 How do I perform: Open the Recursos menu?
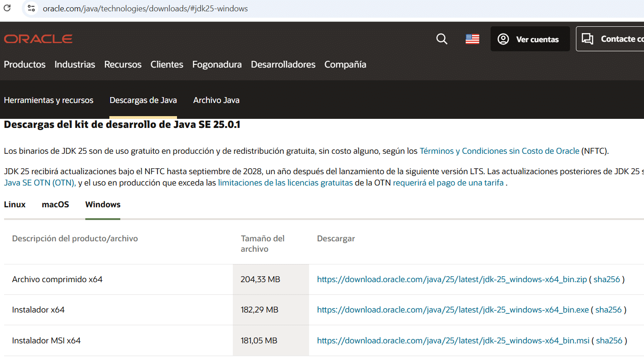pyautogui.click(x=123, y=64)
